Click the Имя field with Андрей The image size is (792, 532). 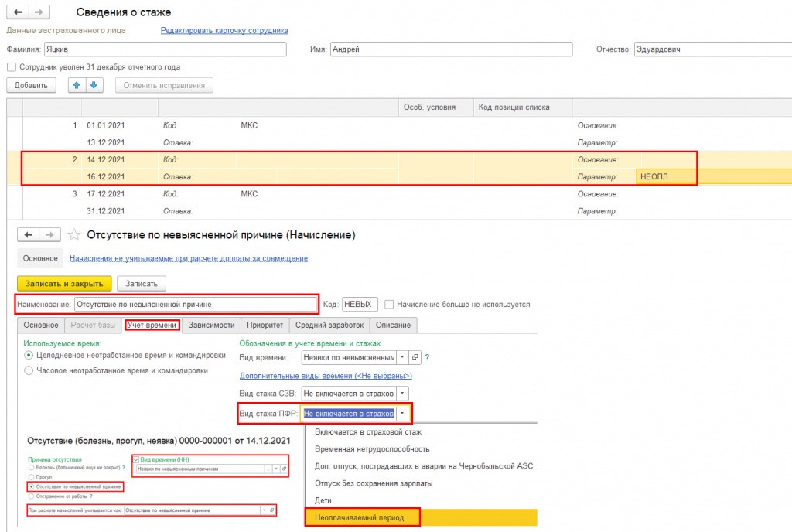pyautogui.click(x=452, y=49)
